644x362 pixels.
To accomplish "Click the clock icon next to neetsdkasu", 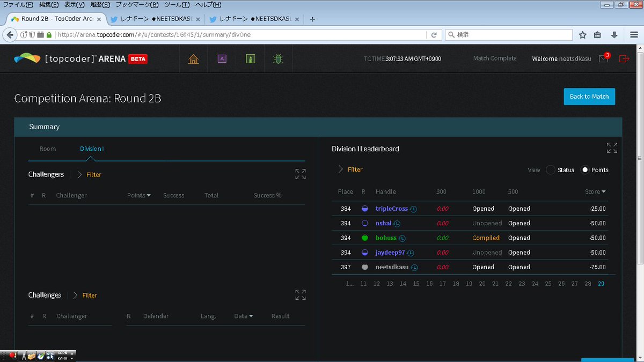I will point(414,267).
